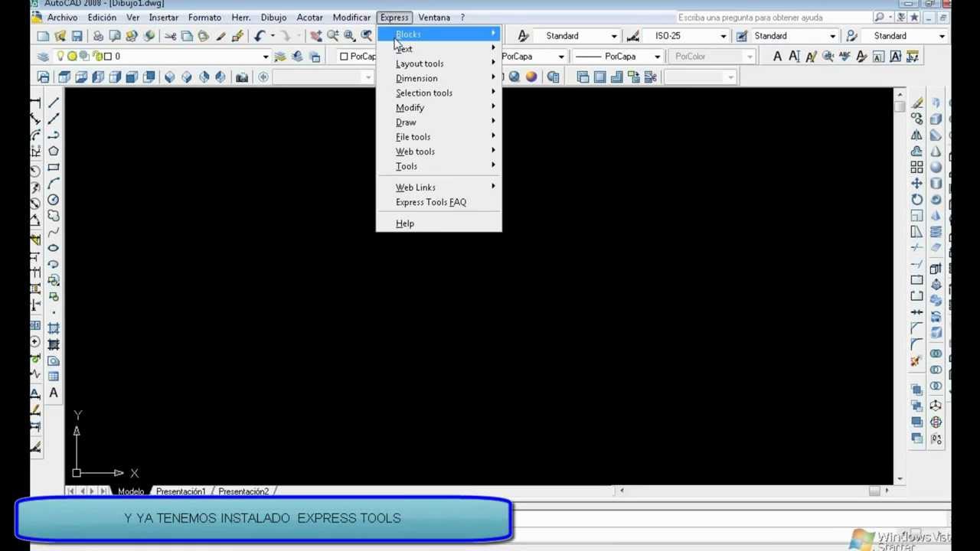Image resolution: width=980 pixels, height=551 pixels.
Task: Open the PorCapa linetype dropdown
Action: [x=561, y=56]
